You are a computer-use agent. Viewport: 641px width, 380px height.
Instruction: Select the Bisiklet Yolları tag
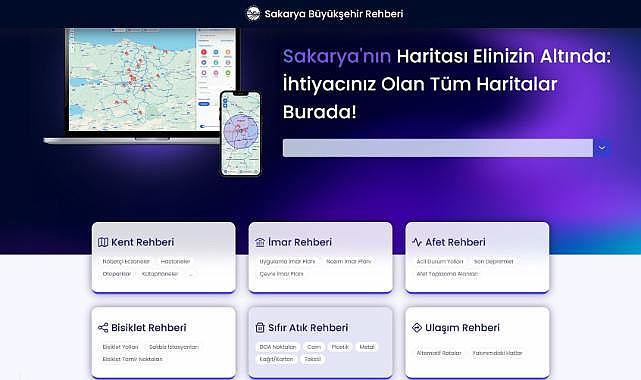pos(121,347)
